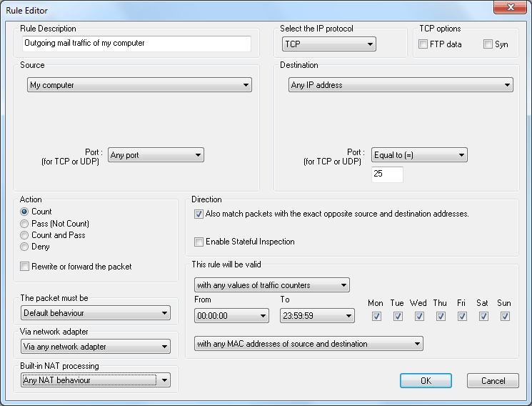The width and height of the screenshot is (532, 406).
Task: Open the Built-in NAT processing dropdown
Action: (x=96, y=380)
